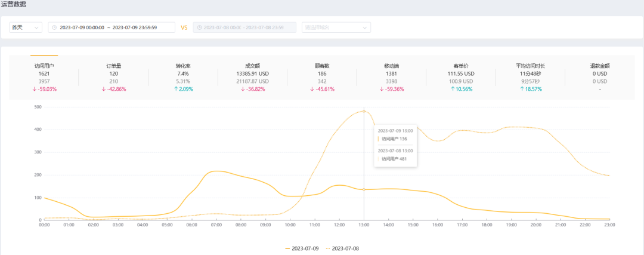This screenshot has height=255, width=644.
Task: Click the clock icon in comparison date field
Action: click(x=200, y=27)
